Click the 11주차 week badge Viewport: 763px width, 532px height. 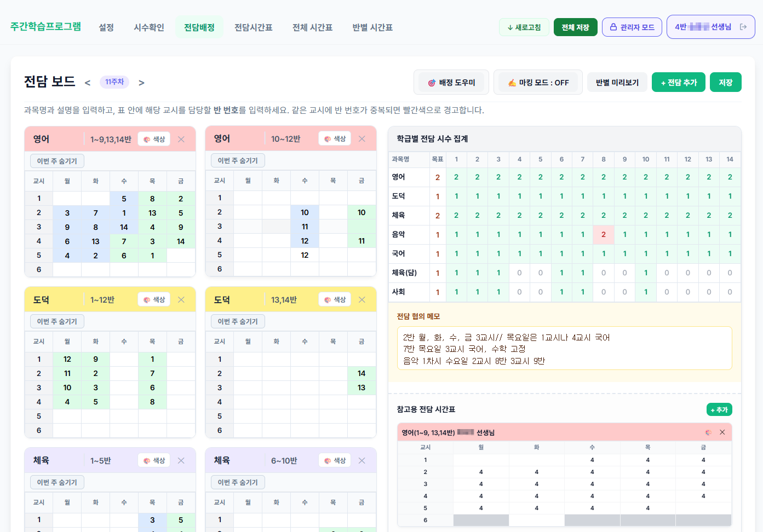point(114,82)
